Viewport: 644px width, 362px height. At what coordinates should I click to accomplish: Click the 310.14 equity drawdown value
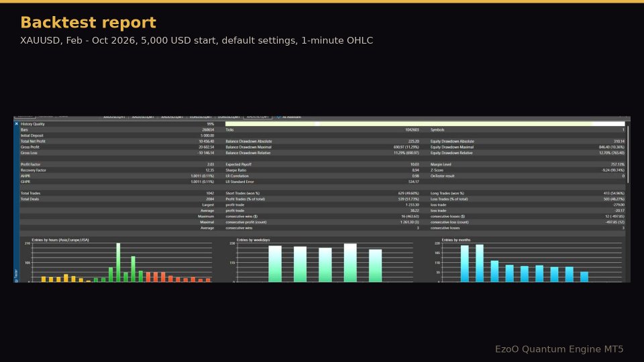tap(619, 141)
